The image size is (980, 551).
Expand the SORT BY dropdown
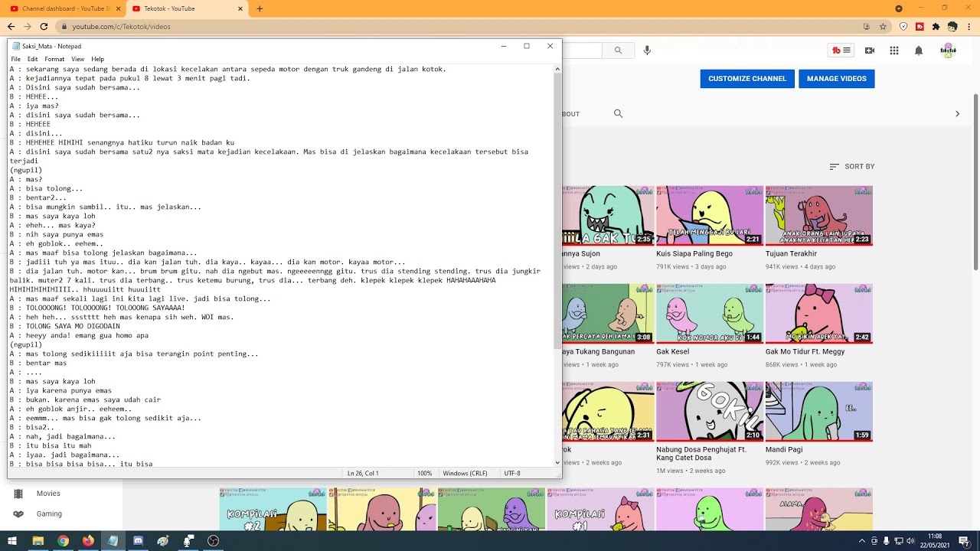(851, 166)
